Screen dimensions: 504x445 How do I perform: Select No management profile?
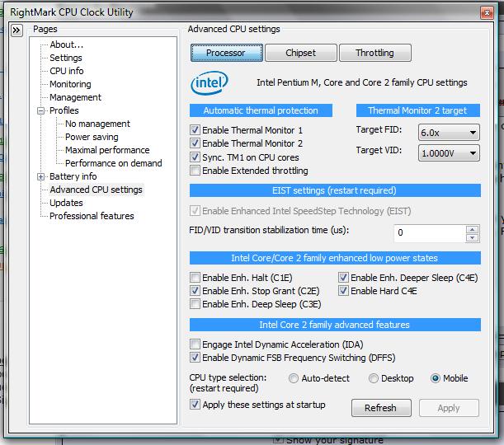click(97, 124)
